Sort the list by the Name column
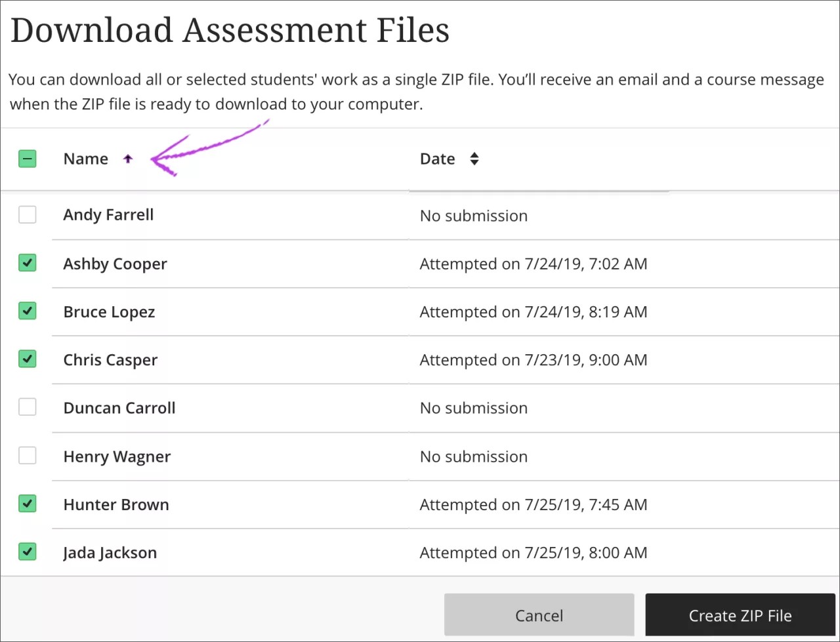Viewport: 840px width, 642px height. (86, 158)
